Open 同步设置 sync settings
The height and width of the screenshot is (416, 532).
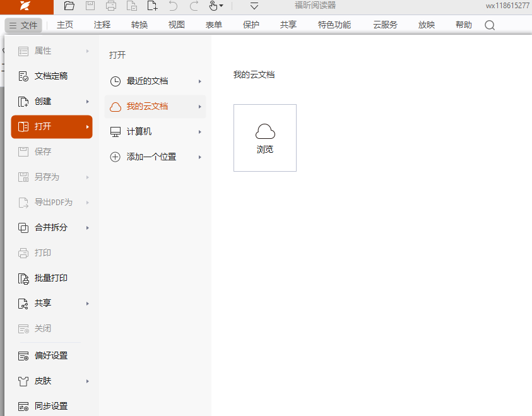(x=51, y=406)
